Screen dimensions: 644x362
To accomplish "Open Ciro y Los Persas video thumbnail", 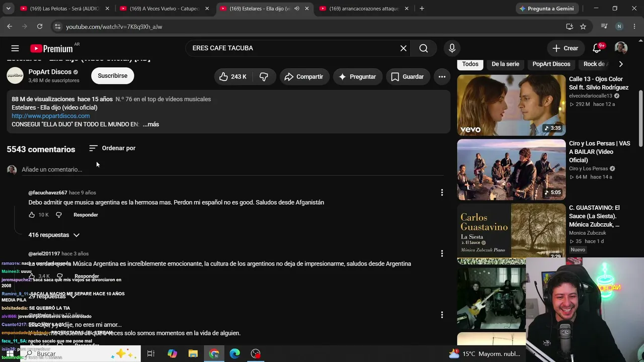I will click(x=511, y=169).
